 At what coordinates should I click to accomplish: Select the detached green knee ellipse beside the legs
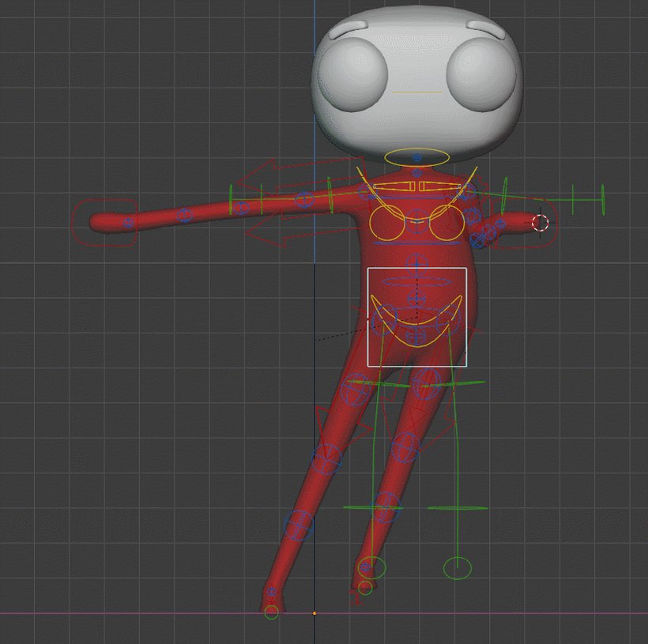tap(458, 508)
